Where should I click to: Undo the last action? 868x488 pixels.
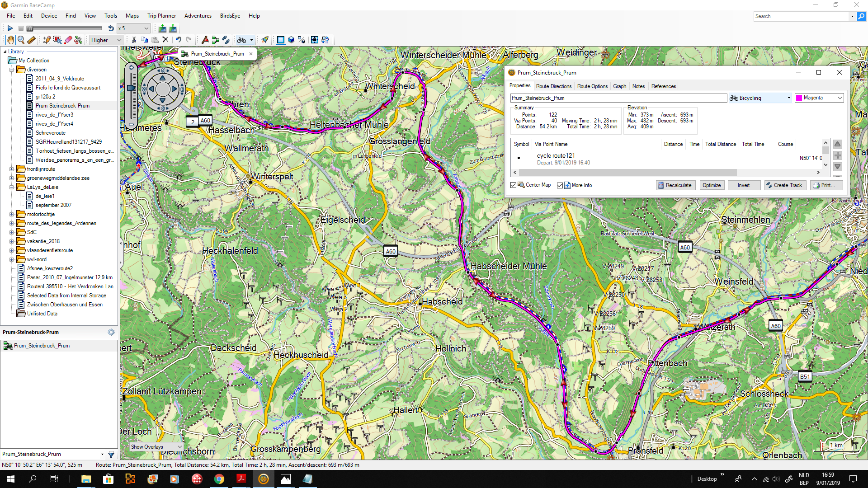[179, 40]
